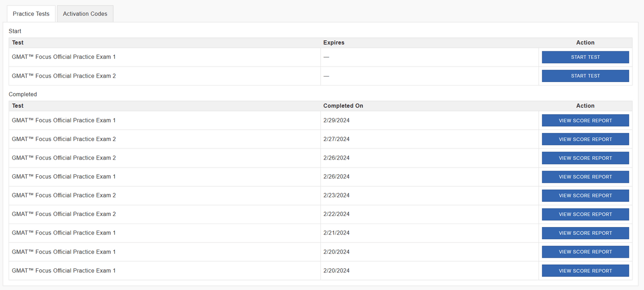Click the 2/26/2024 date in the Exam 2 row
Screen dimensions: 644x290
pyautogui.click(x=337, y=158)
